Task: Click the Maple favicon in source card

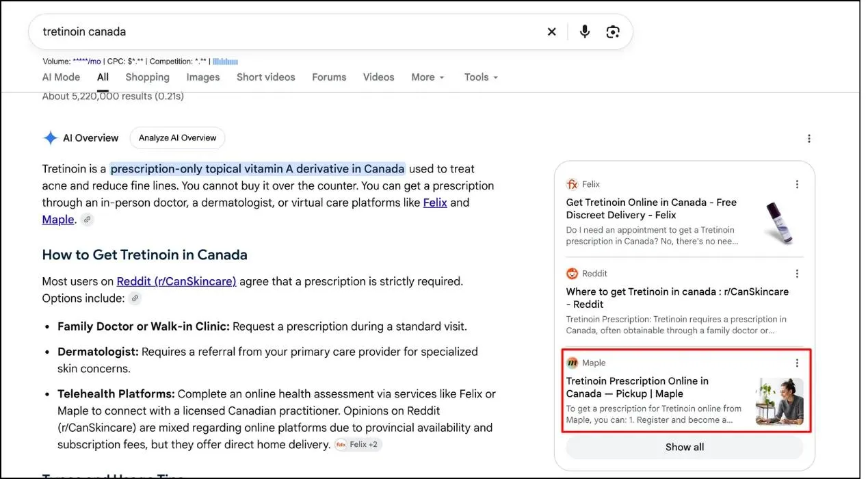Action: pos(572,363)
